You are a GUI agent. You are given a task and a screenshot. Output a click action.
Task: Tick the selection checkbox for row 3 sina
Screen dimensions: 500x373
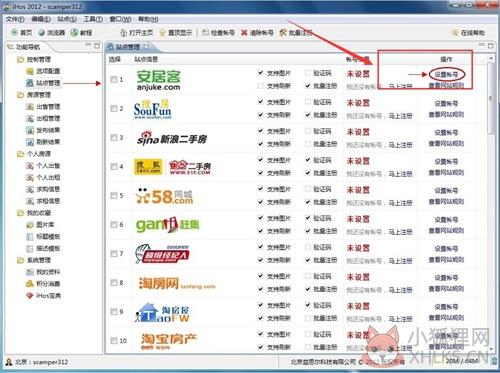114,137
